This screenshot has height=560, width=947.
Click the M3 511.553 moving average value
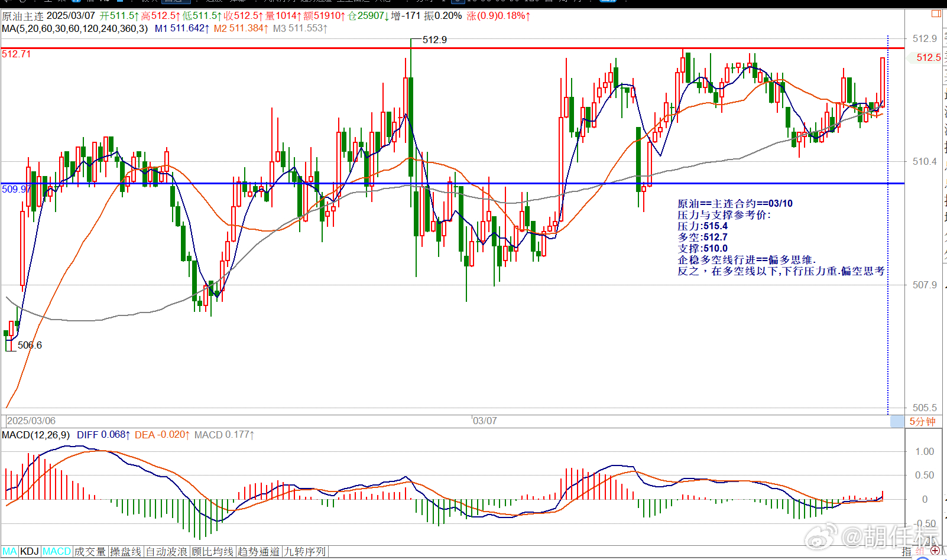pyautogui.click(x=300, y=28)
